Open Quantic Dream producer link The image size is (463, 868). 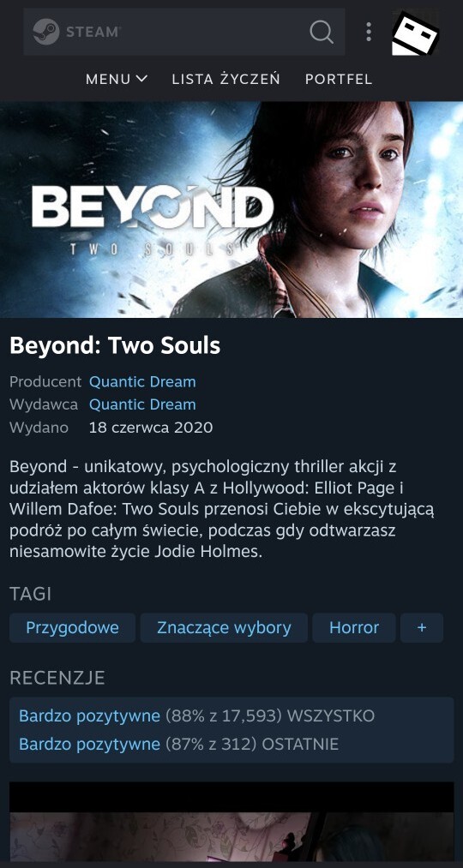coord(142,382)
